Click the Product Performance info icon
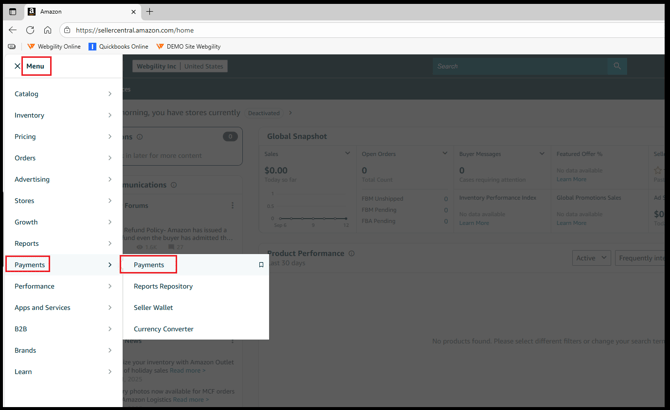The width and height of the screenshot is (670, 410). 351,253
